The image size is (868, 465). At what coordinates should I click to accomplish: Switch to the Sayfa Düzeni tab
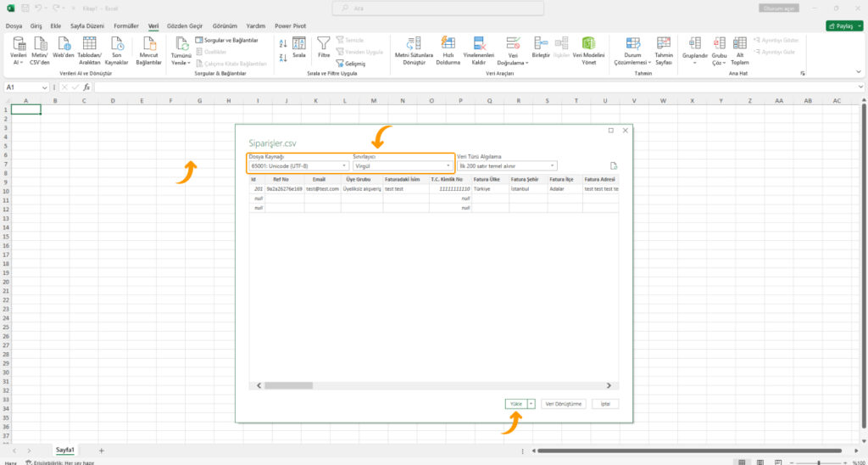click(x=87, y=26)
